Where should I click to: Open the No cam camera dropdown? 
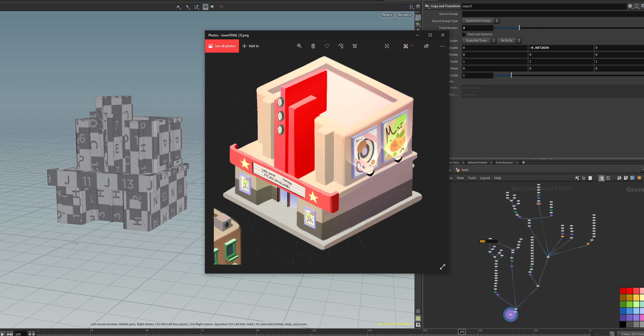[404, 15]
